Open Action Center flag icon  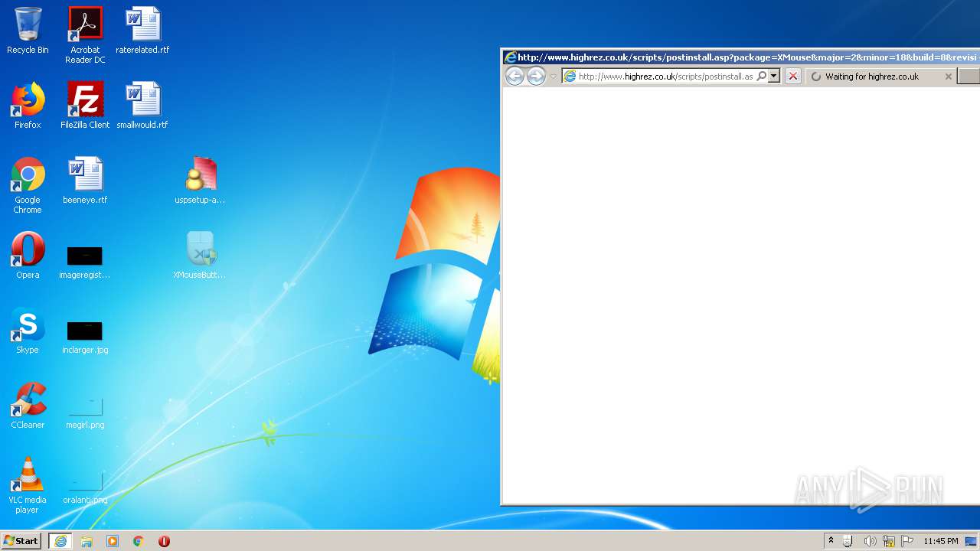(x=907, y=541)
